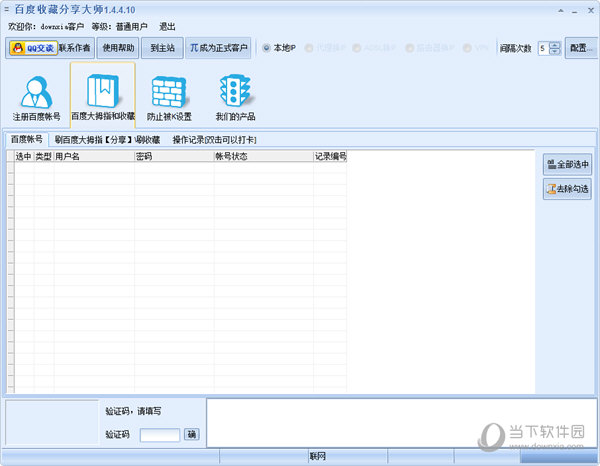Click 成为正式客户 upgrade button
600x466 pixels.
(x=220, y=48)
